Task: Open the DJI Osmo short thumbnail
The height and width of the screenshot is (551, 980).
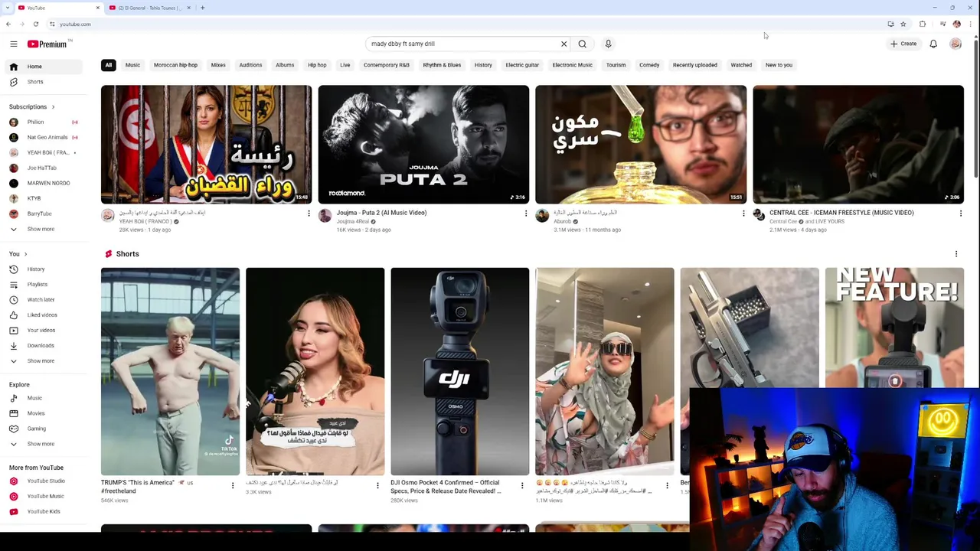Action: pos(459,371)
